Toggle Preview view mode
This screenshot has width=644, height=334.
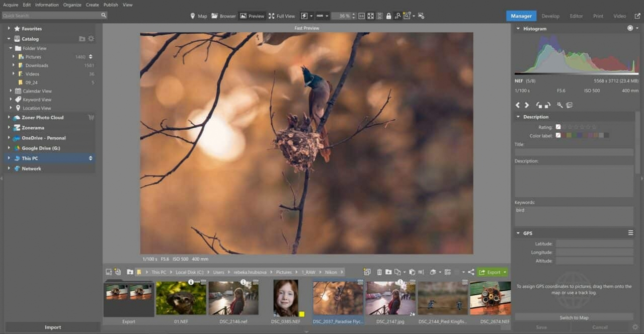(x=252, y=16)
